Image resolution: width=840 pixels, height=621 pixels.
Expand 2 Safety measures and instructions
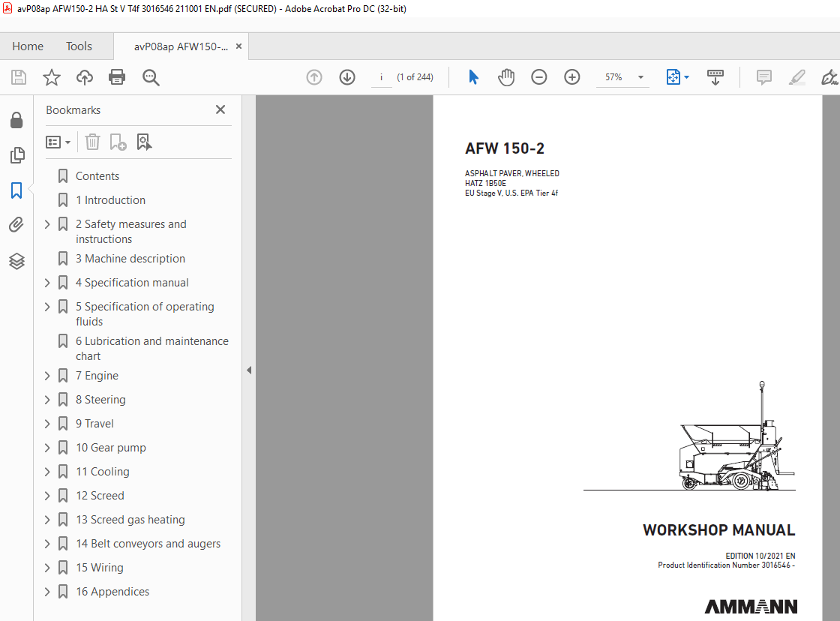(x=47, y=224)
